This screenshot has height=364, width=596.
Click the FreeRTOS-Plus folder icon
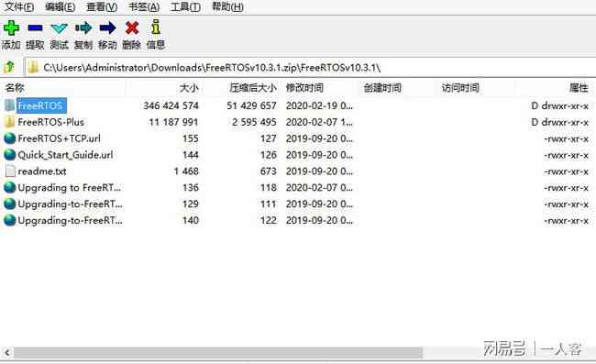tap(9, 122)
